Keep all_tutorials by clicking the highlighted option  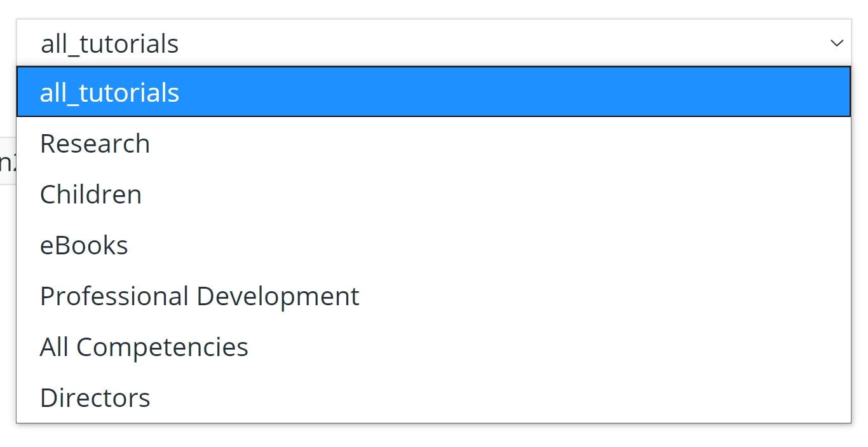click(110, 92)
